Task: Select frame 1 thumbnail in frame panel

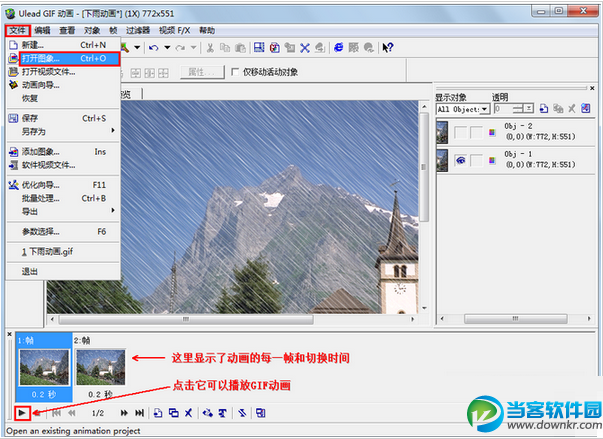Action: tap(44, 367)
